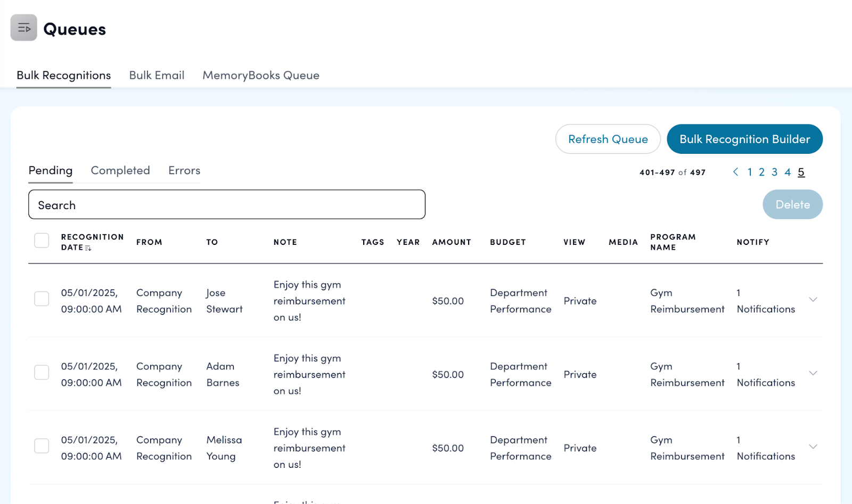Go to previous page using left arrow
852x504 pixels.
tap(735, 172)
